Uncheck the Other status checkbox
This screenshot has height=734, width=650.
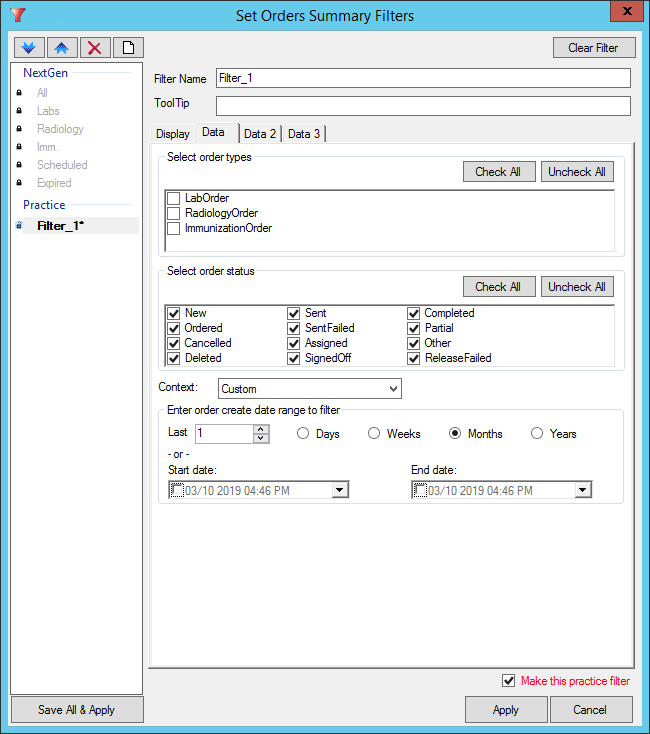[413, 343]
